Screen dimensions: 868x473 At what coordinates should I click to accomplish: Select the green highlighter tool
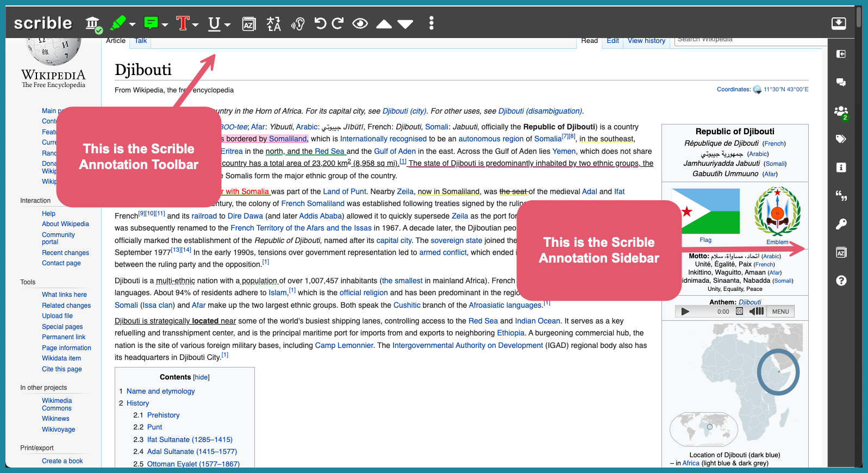pos(117,23)
